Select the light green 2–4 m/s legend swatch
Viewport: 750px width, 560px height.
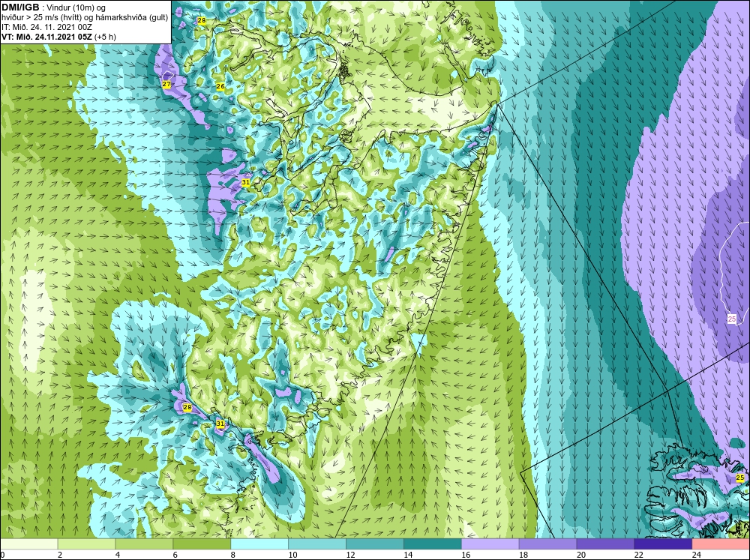(86, 544)
